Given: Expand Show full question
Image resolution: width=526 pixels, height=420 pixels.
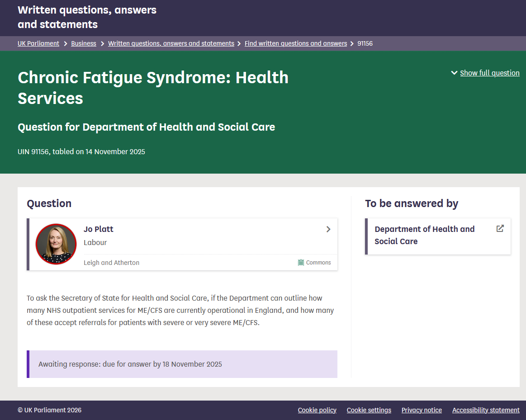Looking at the screenshot, I should pyautogui.click(x=489, y=73).
